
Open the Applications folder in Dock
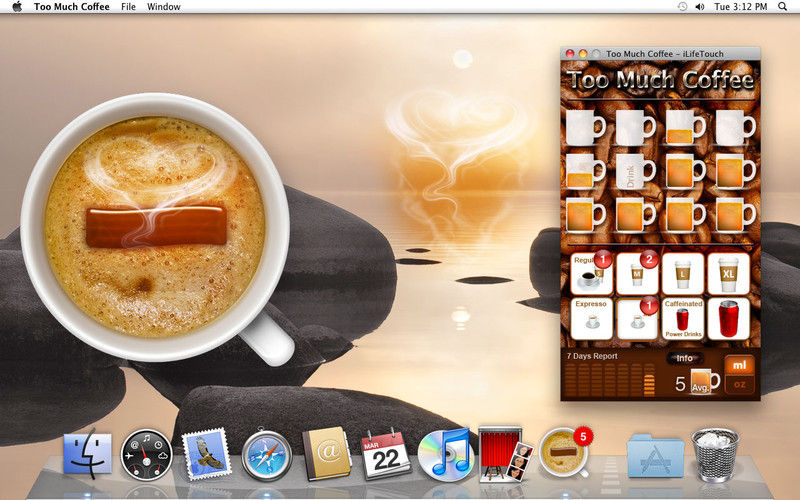pyautogui.click(x=656, y=455)
